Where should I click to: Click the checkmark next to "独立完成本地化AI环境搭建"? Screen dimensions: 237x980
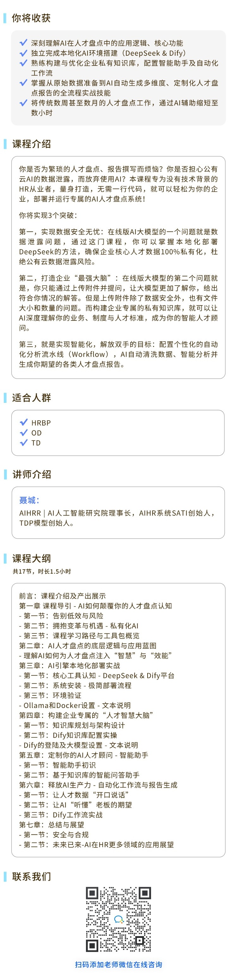coord(23,53)
